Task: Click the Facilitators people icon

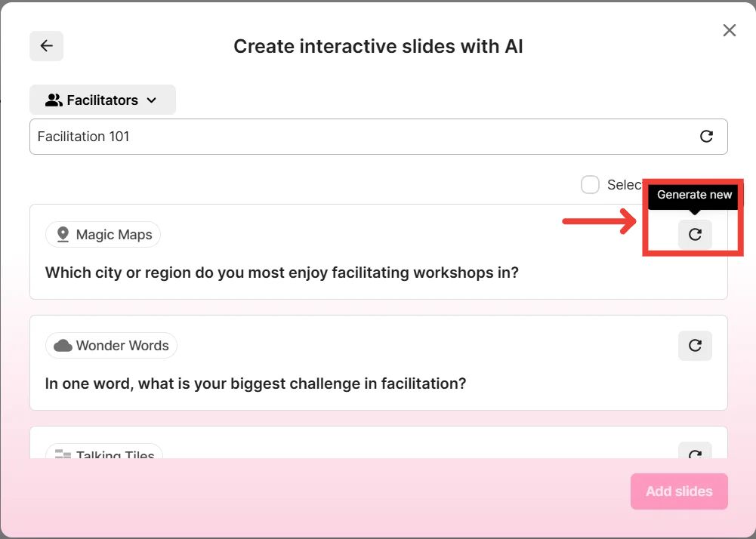Action: [54, 100]
